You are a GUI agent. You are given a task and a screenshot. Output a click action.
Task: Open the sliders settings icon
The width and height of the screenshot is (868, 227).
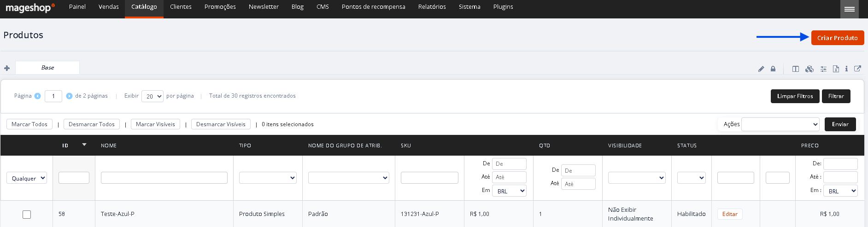[823, 69]
